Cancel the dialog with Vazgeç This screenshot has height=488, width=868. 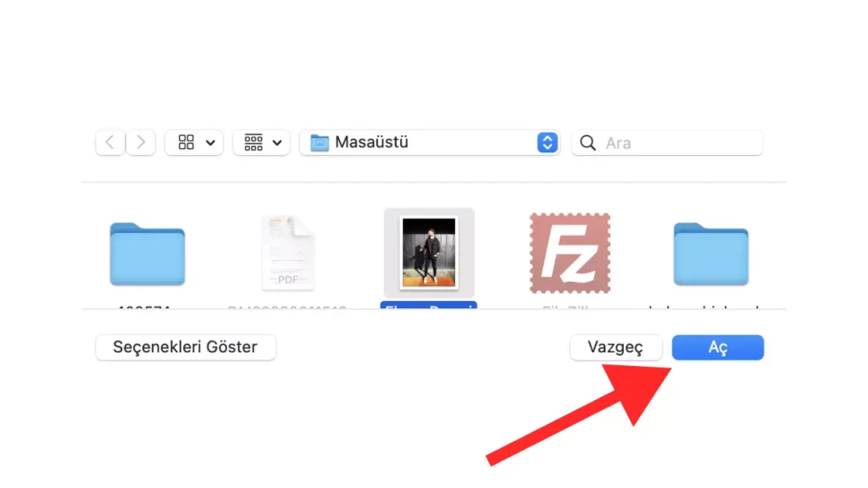(615, 347)
